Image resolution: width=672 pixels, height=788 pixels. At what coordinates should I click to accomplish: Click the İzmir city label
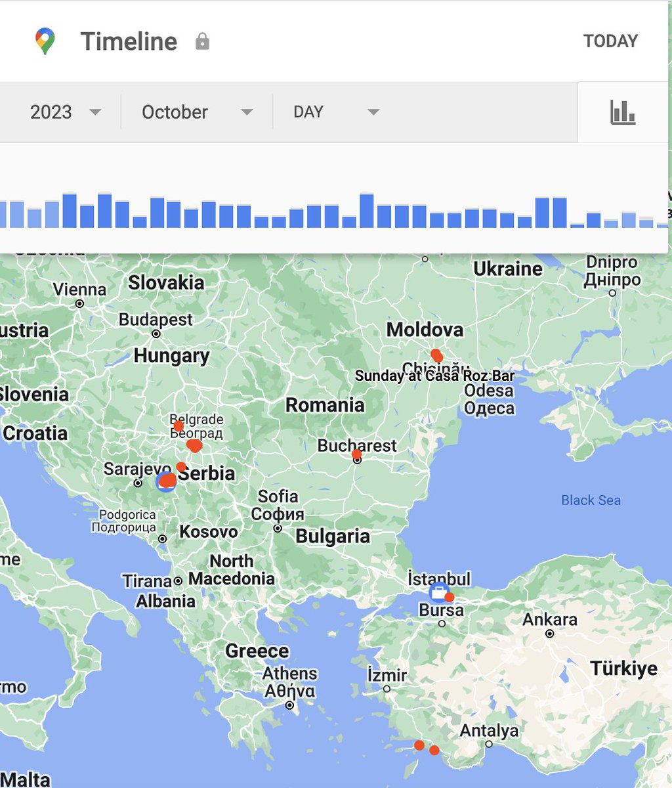point(387,675)
